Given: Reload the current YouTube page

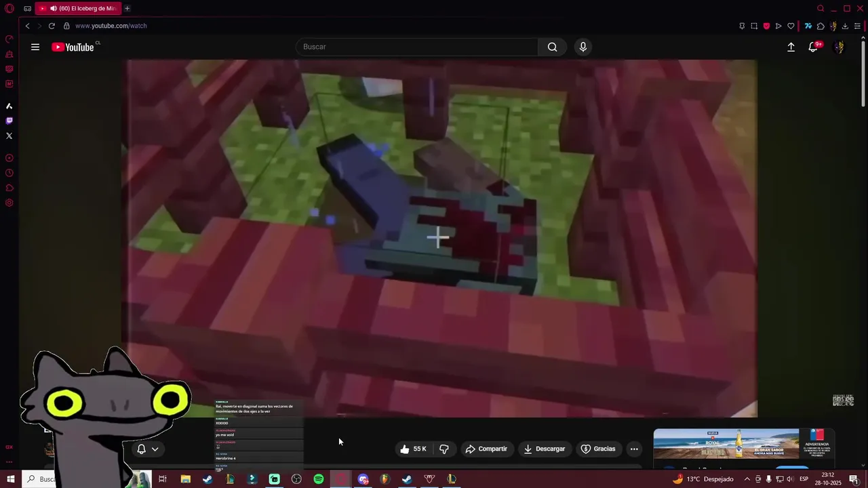Looking at the screenshot, I should (x=52, y=26).
